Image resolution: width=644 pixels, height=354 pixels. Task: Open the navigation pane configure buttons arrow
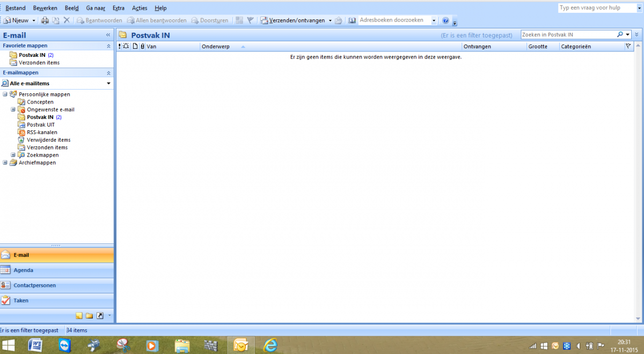[x=109, y=315]
